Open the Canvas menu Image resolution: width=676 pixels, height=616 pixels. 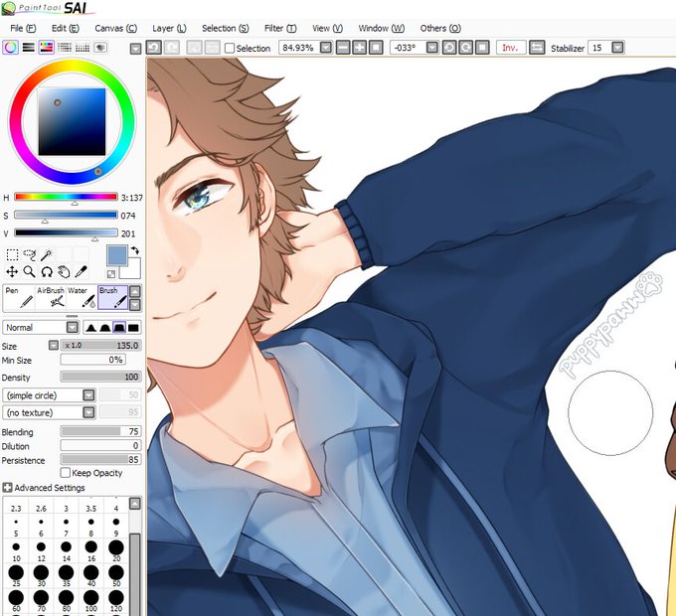tap(116, 29)
